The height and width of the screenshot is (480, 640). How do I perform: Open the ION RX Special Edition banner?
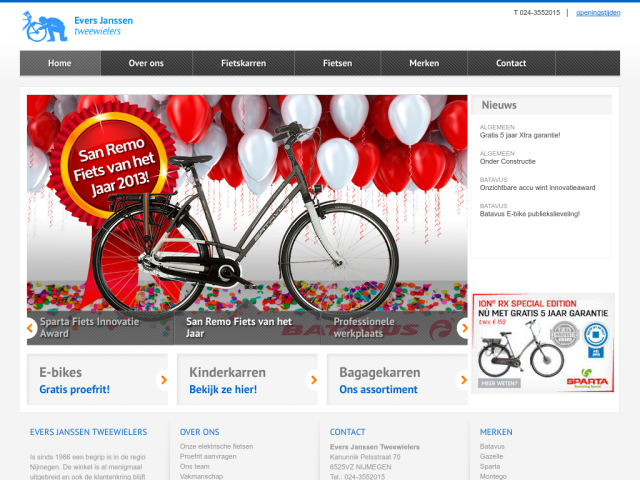[x=543, y=343]
